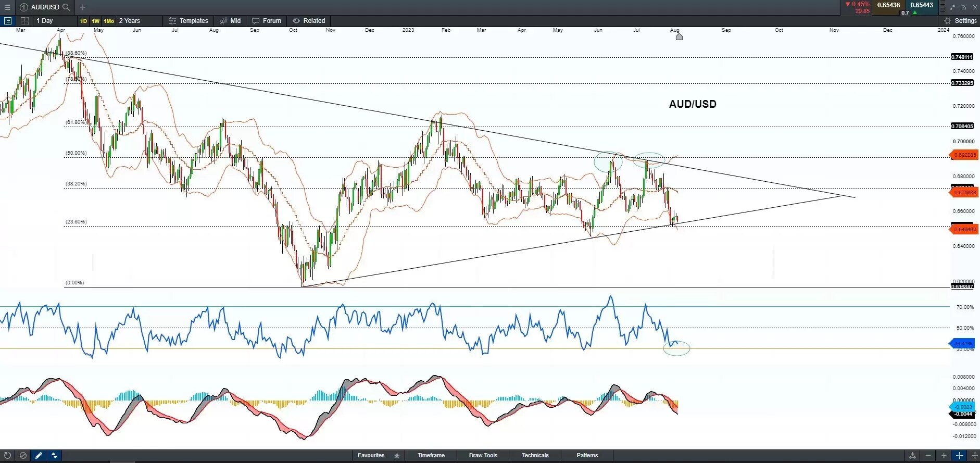Select the AUD/USD text annotation on chart
The image size is (980, 463).
coord(693,104)
